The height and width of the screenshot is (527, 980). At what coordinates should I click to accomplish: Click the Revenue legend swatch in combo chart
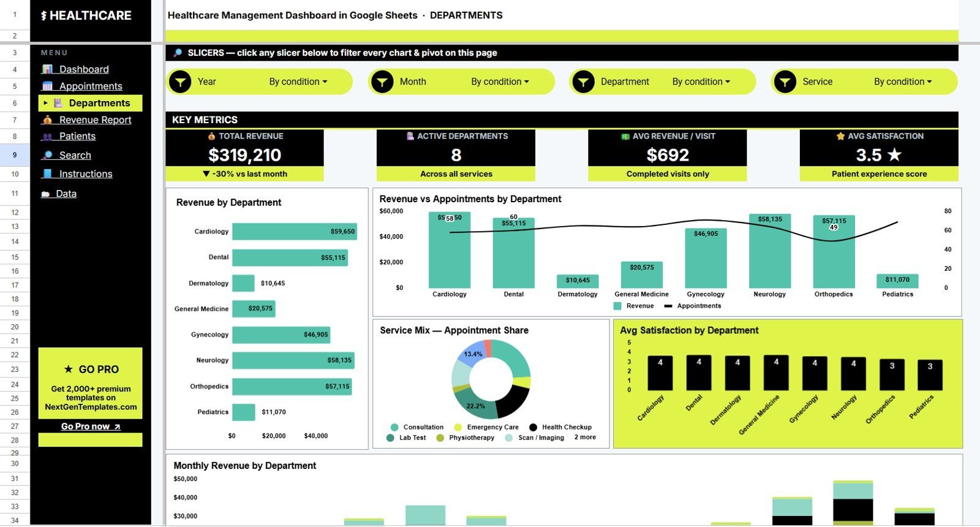click(617, 306)
